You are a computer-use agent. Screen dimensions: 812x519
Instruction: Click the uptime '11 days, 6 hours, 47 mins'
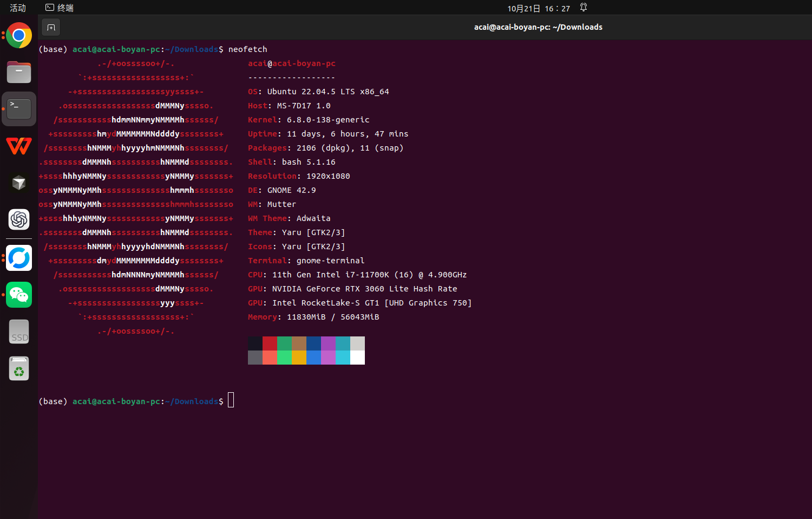click(x=348, y=134)
